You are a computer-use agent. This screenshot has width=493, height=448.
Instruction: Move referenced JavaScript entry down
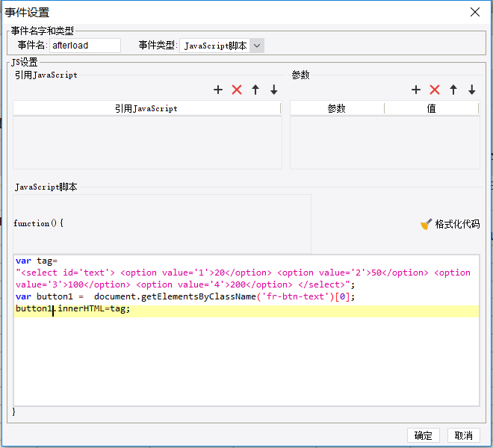[274, 90]
